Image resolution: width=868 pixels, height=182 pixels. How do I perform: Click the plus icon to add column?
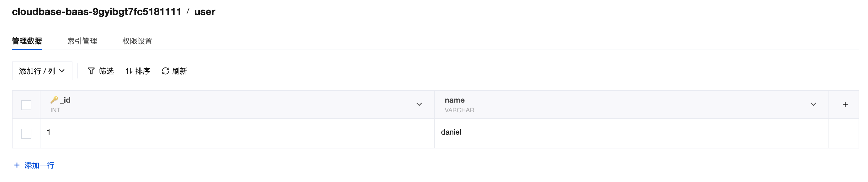click(845, 104)
